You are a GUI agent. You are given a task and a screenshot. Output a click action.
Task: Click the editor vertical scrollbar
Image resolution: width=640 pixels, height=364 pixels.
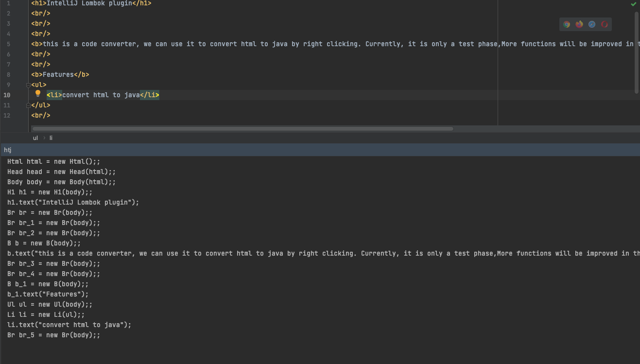pos(637,52)
